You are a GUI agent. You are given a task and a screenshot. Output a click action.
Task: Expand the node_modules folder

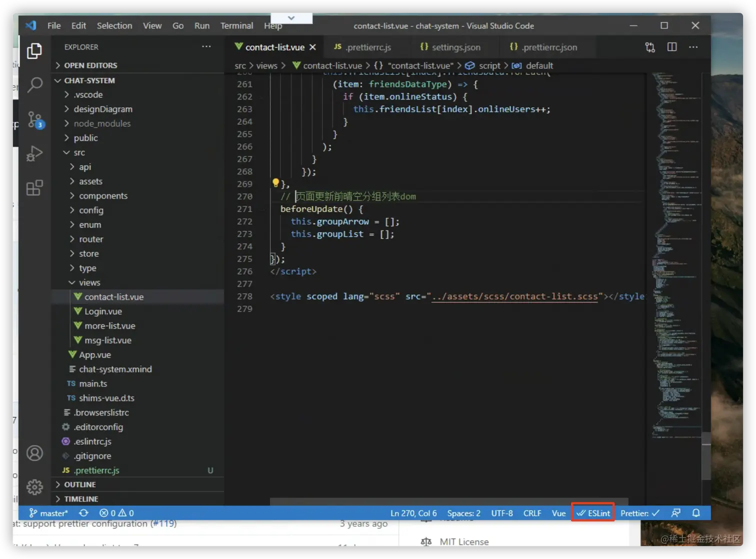137,123
